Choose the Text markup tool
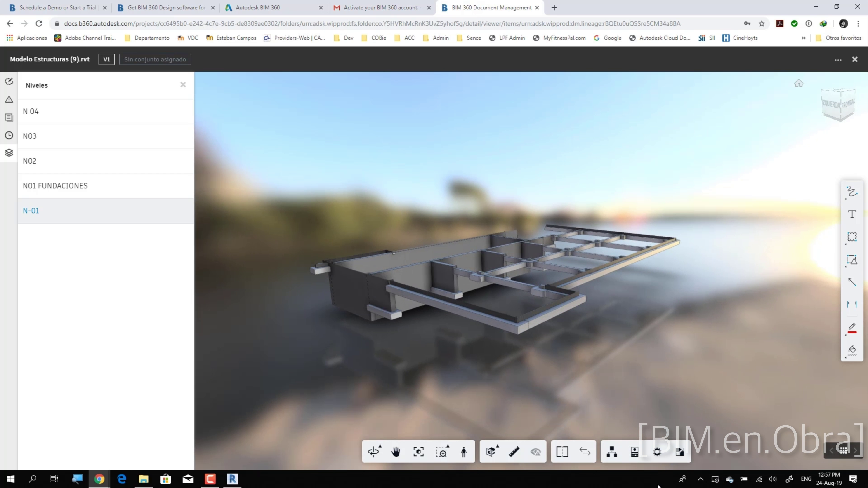The image size is (868, 488). pyautogui.click(x=852, y=214)
